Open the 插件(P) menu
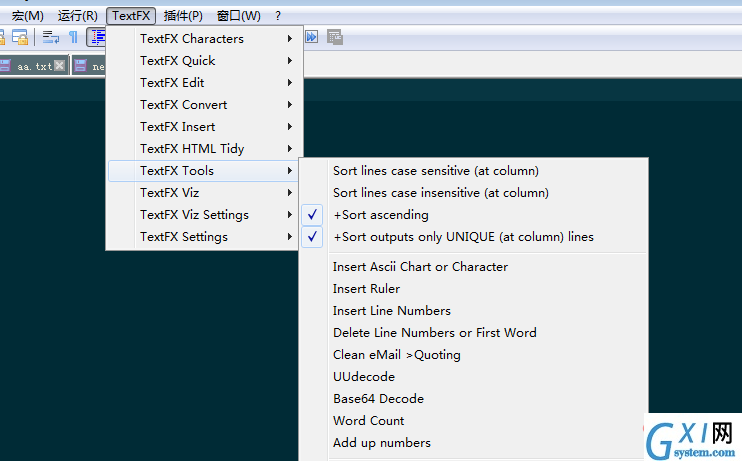This screenshot has height=461, width=742. point(183,16)
